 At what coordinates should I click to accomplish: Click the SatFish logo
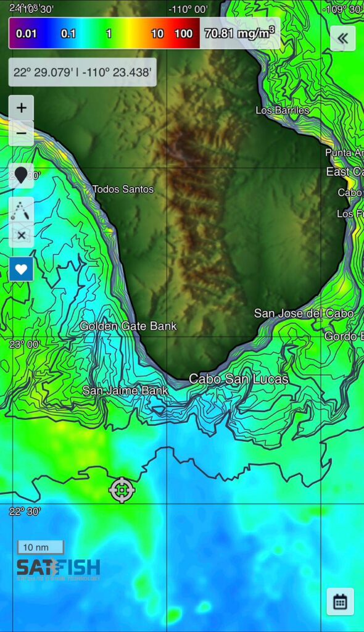59,569
